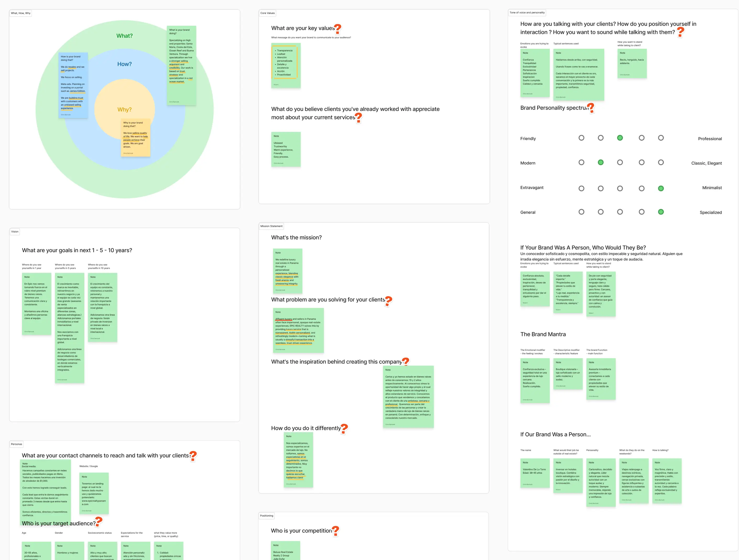The width and height of the screenshot is (739, 560).
Task: Click the question mark next to 'Brand Personality spectrum'
Action: [591, 108]
